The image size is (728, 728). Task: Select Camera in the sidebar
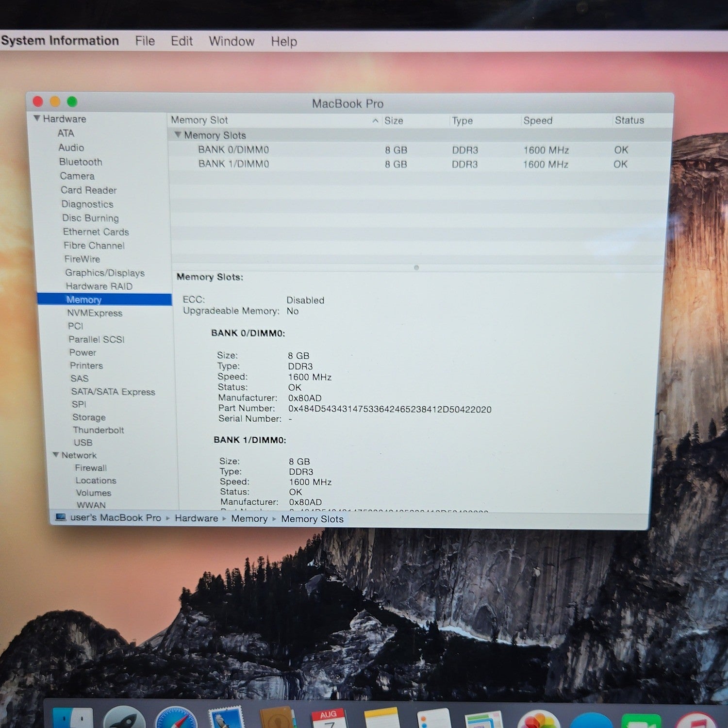[x=77, y=176]
